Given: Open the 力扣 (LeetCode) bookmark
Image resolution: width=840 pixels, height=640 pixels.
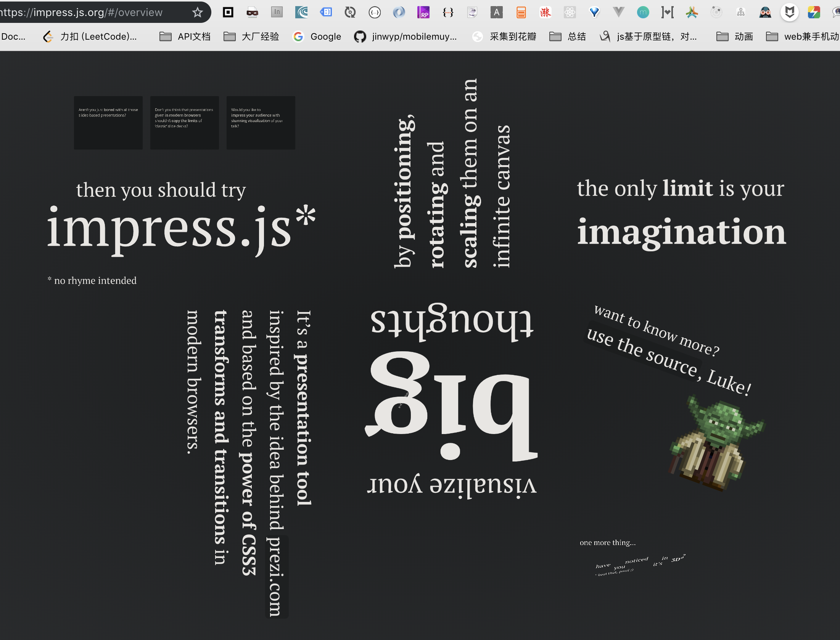Looking at the screenshot, I should 90,37.
